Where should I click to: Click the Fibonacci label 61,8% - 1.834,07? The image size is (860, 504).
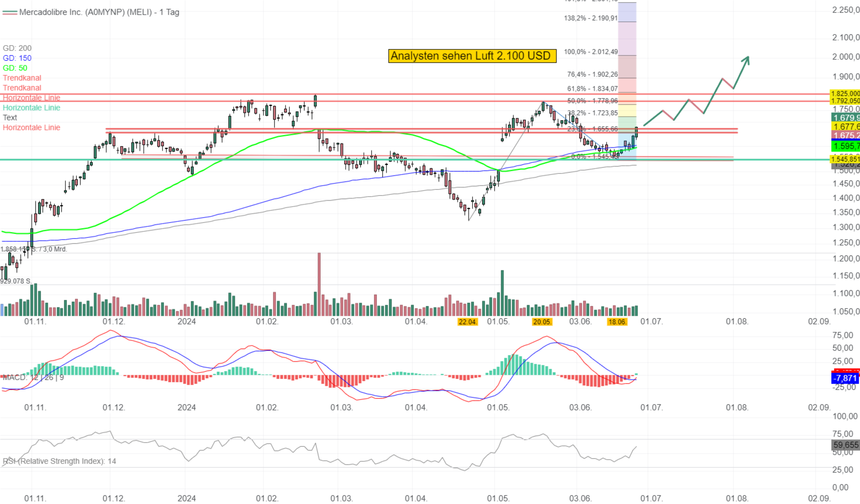tap(592, 89)
